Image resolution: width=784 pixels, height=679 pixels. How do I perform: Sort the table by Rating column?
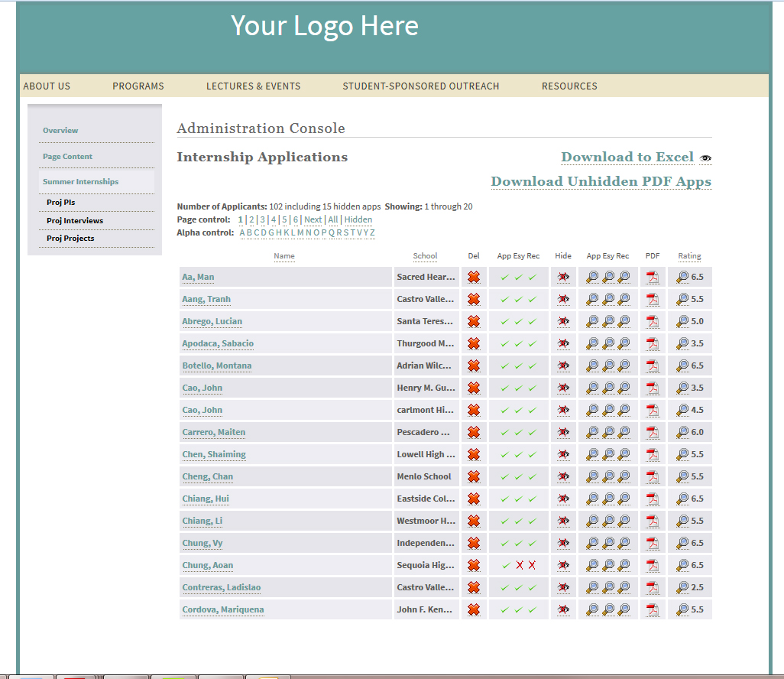tap(689, 256)
